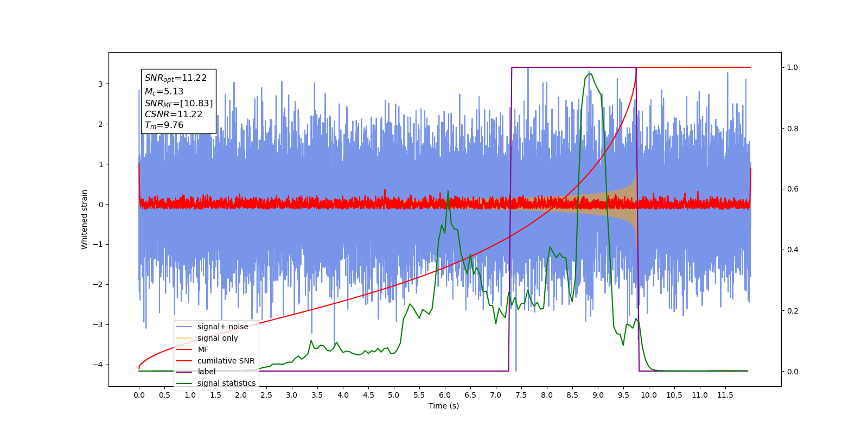Click the x-axis tick label 5.5
This screenshot has height=434, width=868.
[419, 395]
